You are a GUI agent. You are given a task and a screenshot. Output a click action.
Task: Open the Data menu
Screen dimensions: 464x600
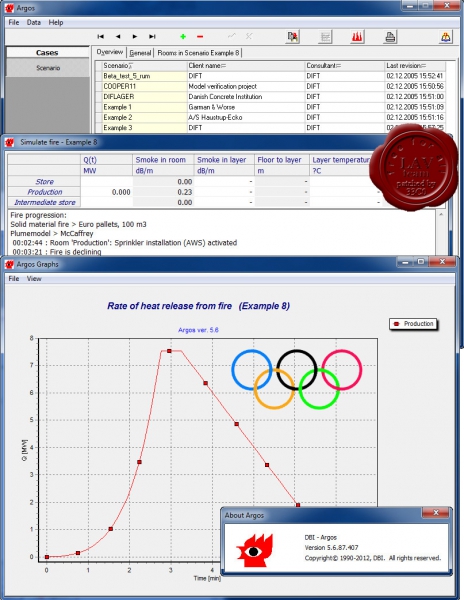(x=34, y=23)
